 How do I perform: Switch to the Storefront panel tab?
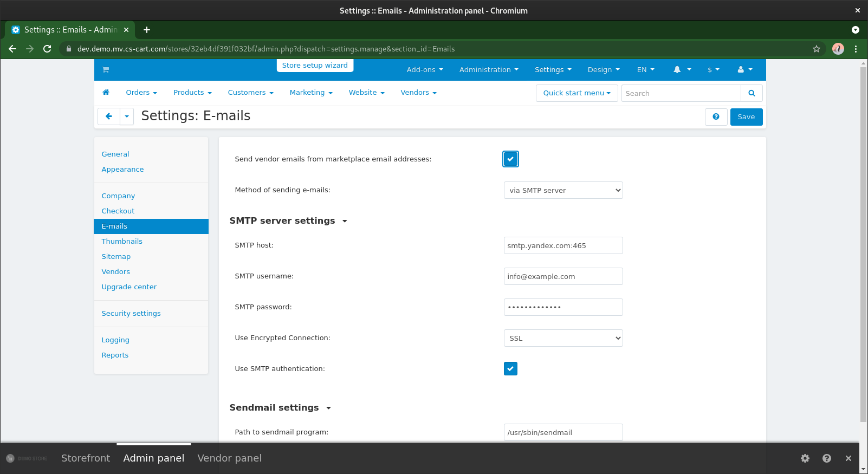(x=86, y=458)
